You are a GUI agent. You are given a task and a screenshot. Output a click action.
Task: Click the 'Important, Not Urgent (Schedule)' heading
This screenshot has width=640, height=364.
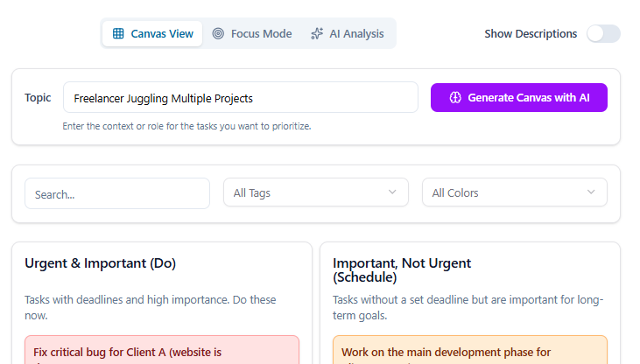click(402, 269)
